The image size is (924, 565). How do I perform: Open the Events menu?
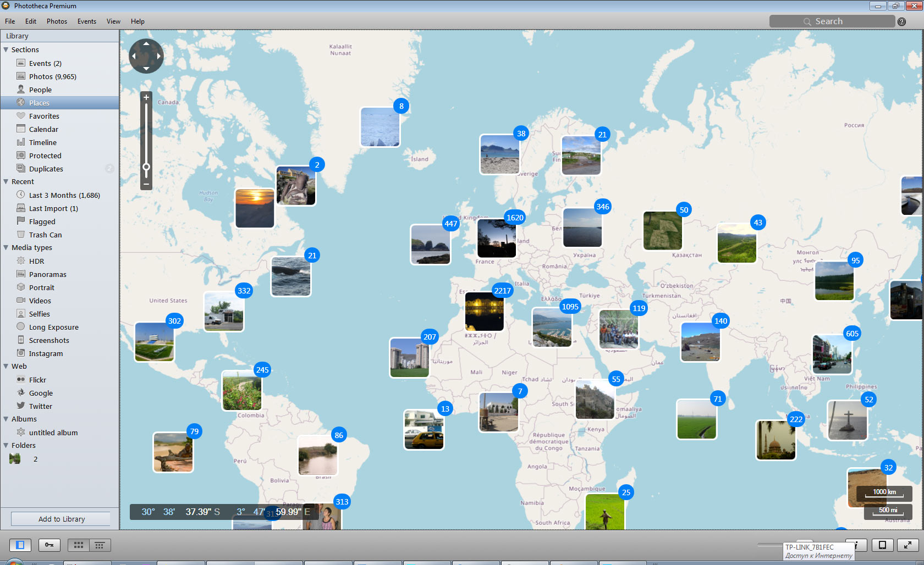tap(87, 21)
